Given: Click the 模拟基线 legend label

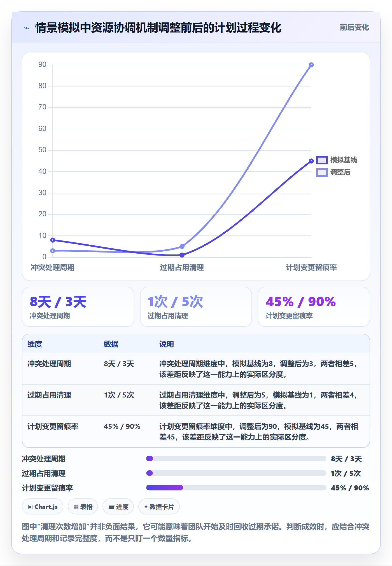Looking at the screenshot, I should (x=344, y=160).
